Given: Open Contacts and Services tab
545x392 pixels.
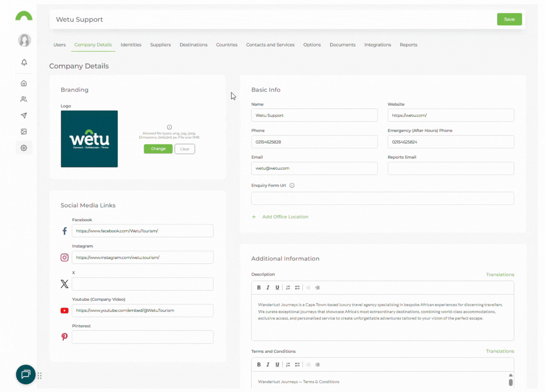Looking at the screenshot, I should point(270,45).
